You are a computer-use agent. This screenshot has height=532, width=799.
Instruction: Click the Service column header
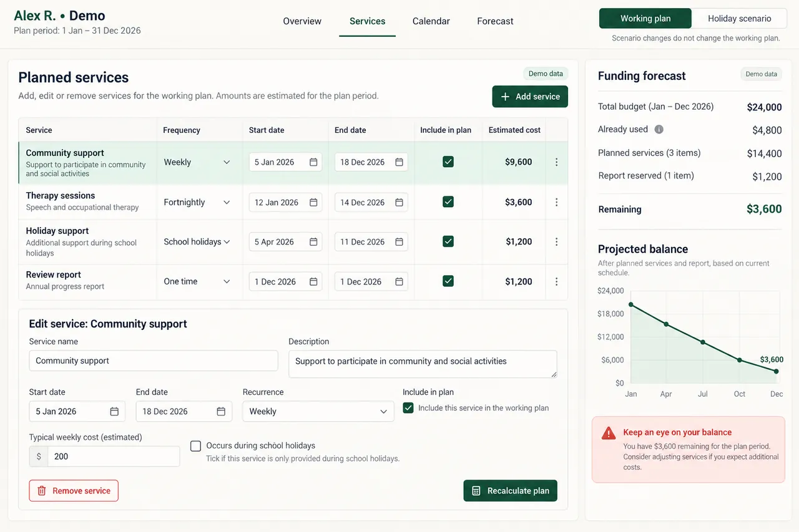pyautogui.click(x=39, y=130)
